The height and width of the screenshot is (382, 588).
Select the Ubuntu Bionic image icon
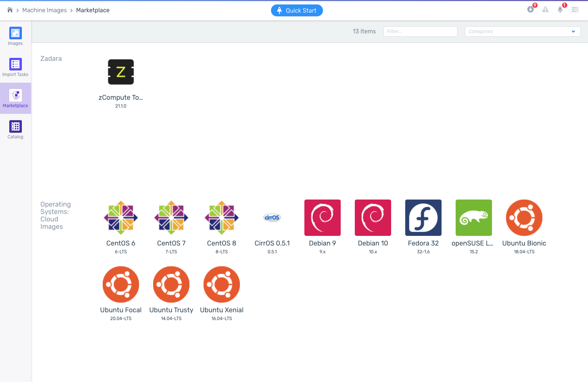point(524,218)
